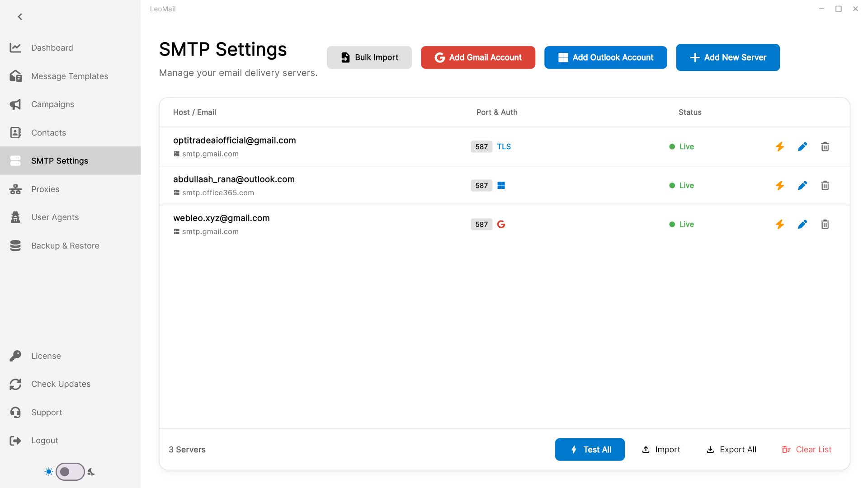Image resolution: width=868 pixels, height=488 pixels.
Task: Click the License key icon
Action: 15,356
